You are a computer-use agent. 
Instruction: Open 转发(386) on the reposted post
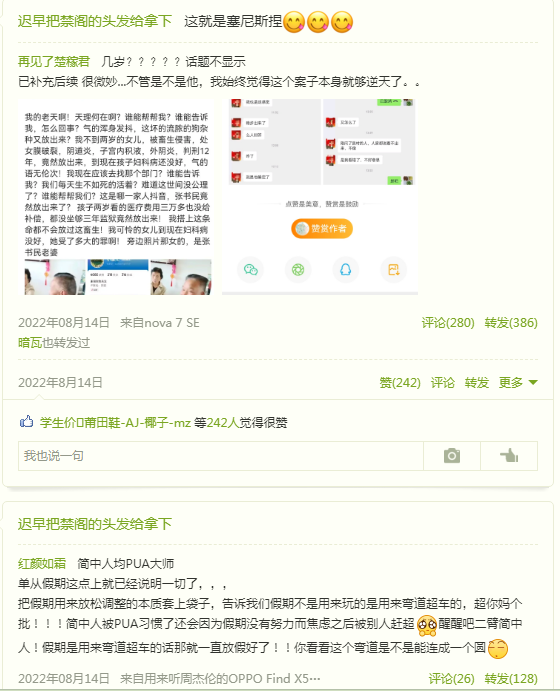click(x=511, y=323)
